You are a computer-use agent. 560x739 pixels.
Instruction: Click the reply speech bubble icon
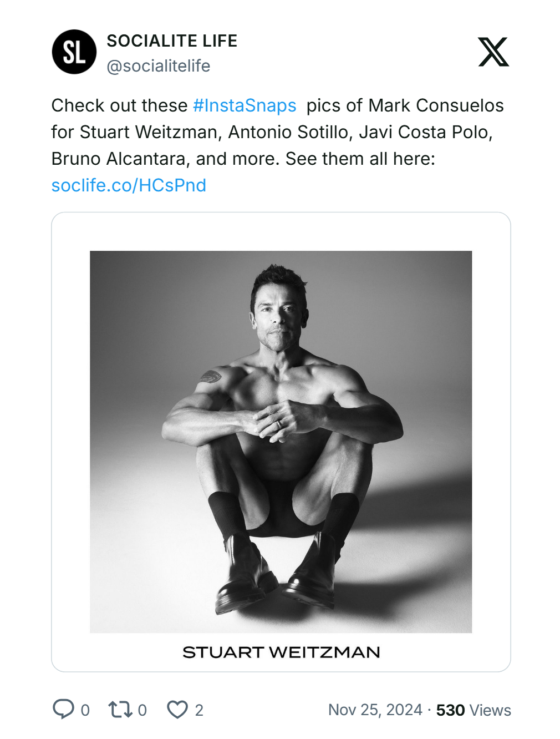pyautogui.click(x=63, y=709)
